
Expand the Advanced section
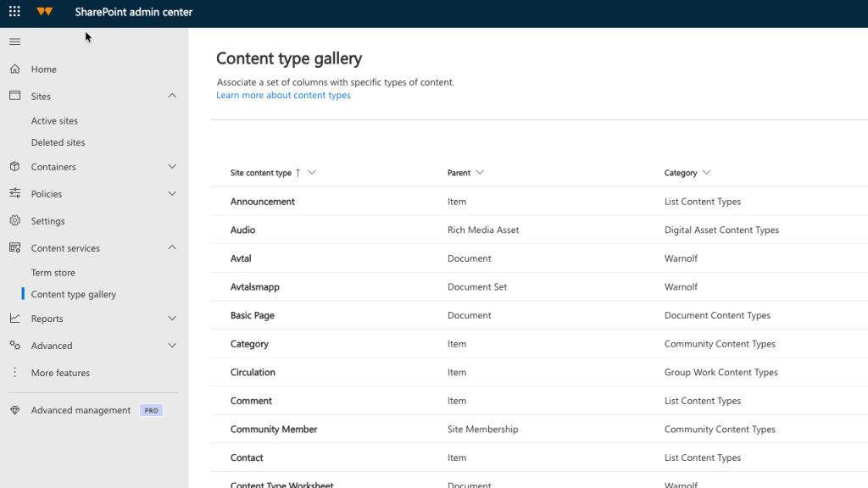(172, 345)
